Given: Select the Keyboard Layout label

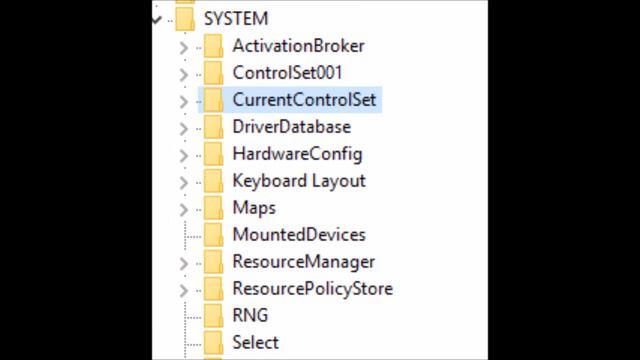Looking at the screenshot, I should pyautogui.click(x=299, y=181).
